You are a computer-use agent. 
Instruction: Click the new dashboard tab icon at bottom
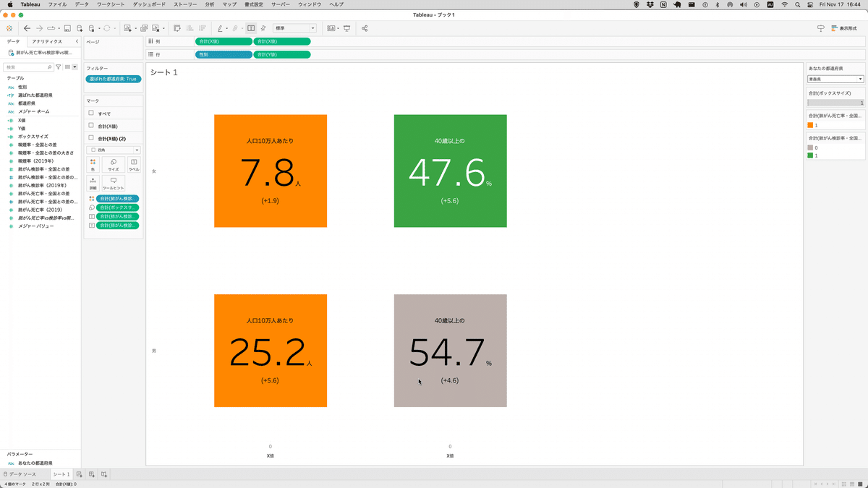pyautogui.click(x=93, y=474)
